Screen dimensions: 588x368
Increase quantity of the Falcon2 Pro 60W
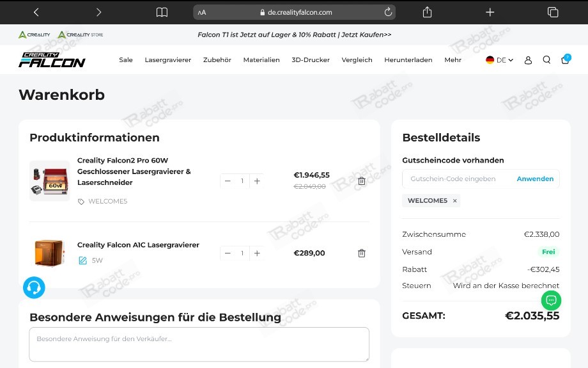[257, 181]
